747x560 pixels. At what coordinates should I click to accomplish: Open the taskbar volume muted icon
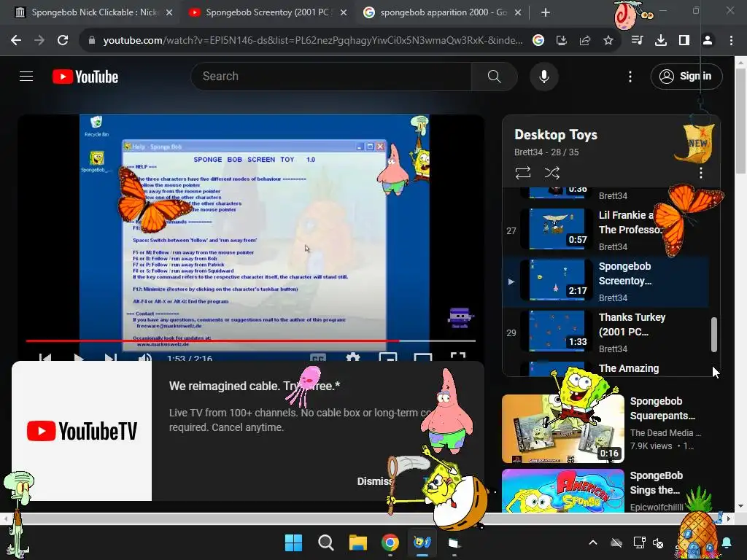coord(659,542)
